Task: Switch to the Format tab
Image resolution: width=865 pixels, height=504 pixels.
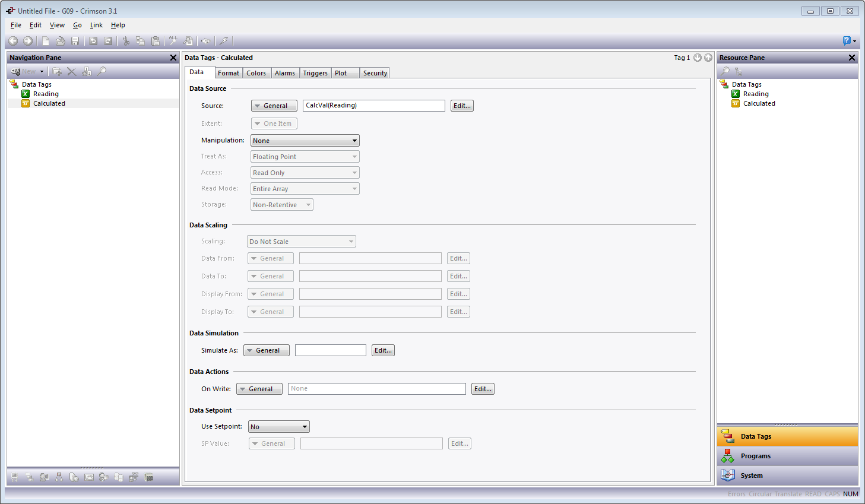Action: coord(229,73)
